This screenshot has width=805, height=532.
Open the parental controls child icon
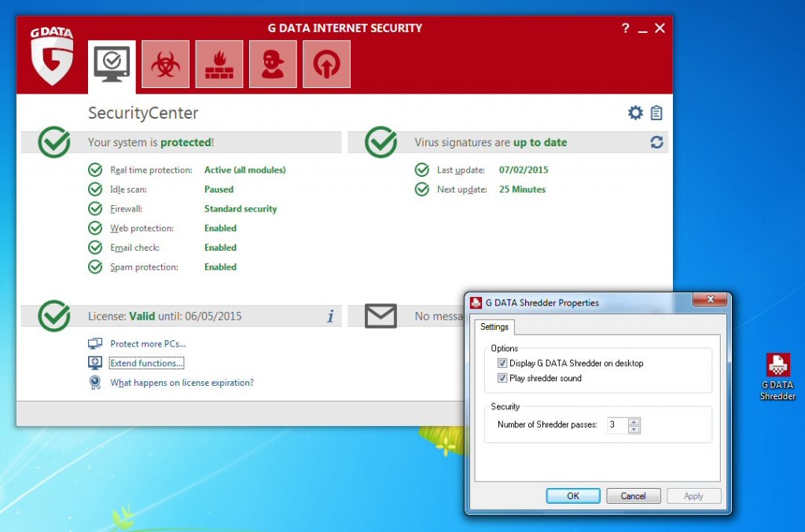[x=273, y=64]
